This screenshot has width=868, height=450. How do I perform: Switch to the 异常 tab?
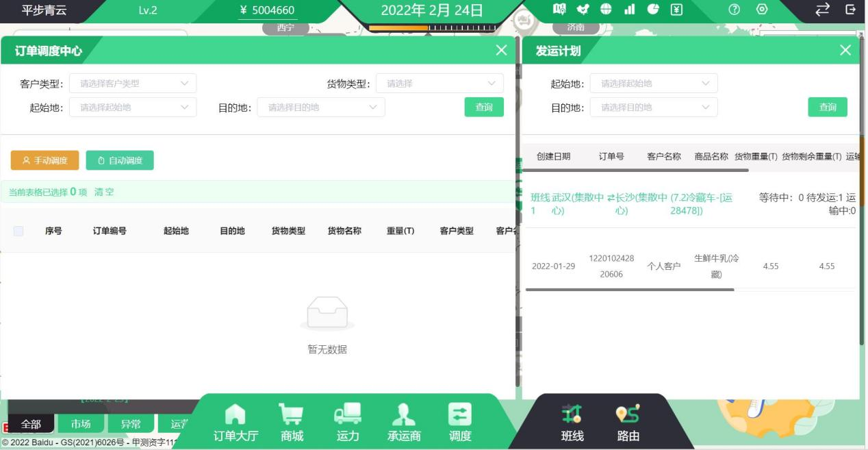click(x=131, y=425)
